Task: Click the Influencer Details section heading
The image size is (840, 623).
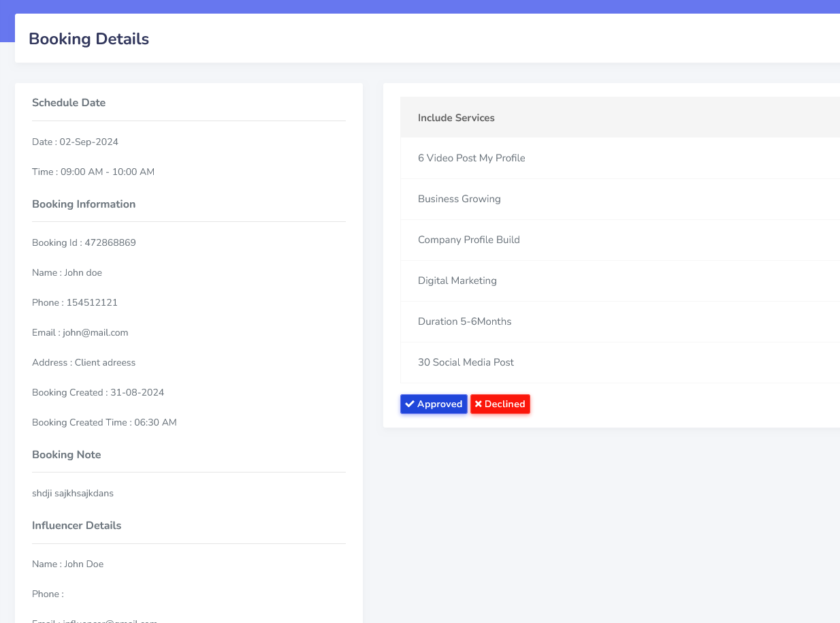Action: pyautogui.click(x=76, y=526)
